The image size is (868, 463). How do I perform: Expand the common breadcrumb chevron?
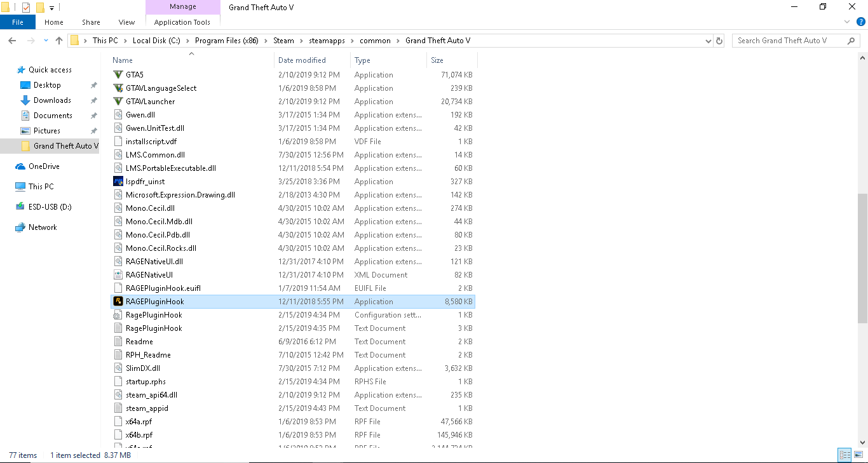coord(398,41)
